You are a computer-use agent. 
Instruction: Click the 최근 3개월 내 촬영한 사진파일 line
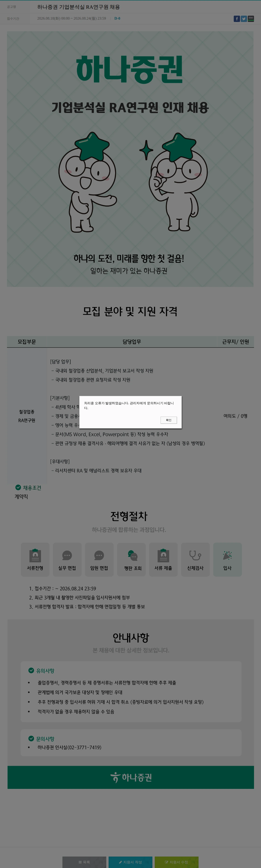click(79, 597)
